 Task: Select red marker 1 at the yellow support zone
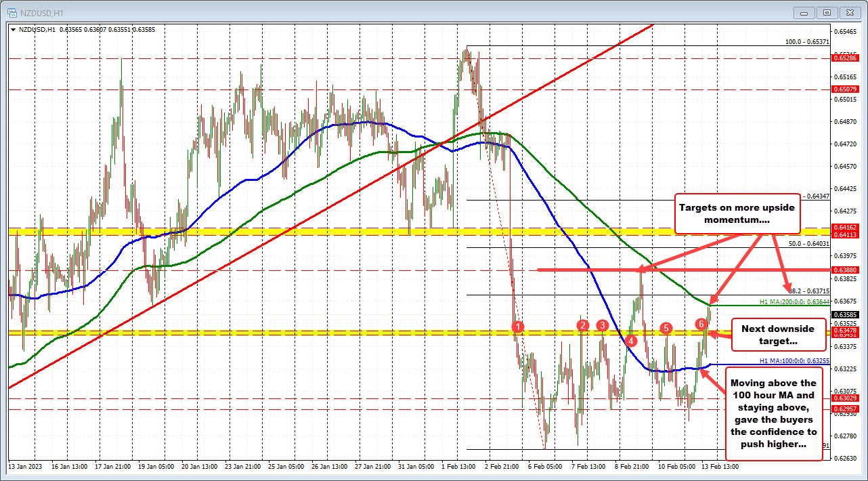click(x=518, y=327)
